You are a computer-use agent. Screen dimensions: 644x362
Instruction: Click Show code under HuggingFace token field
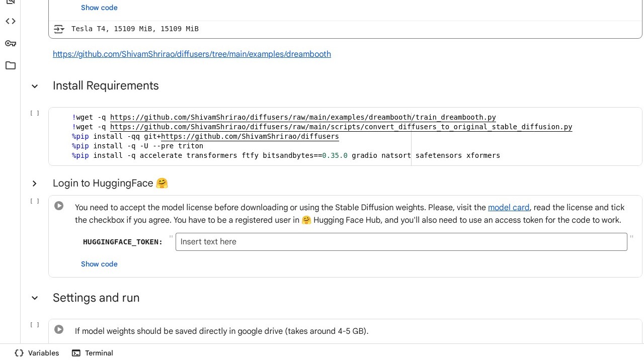click(99, 264)
